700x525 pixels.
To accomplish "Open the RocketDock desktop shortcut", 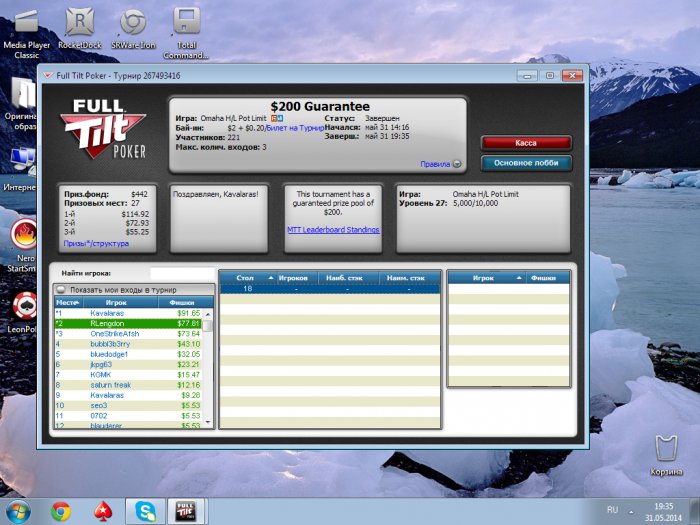I will coord(81,26).
